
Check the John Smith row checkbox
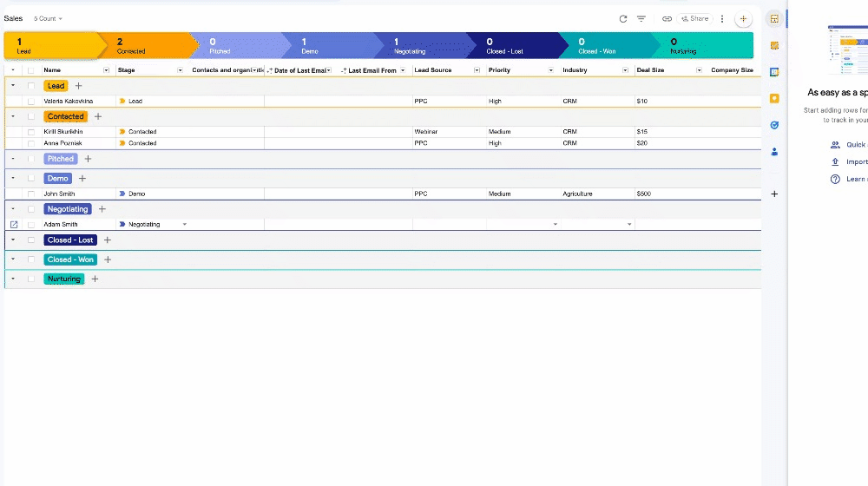pos(31,194)
